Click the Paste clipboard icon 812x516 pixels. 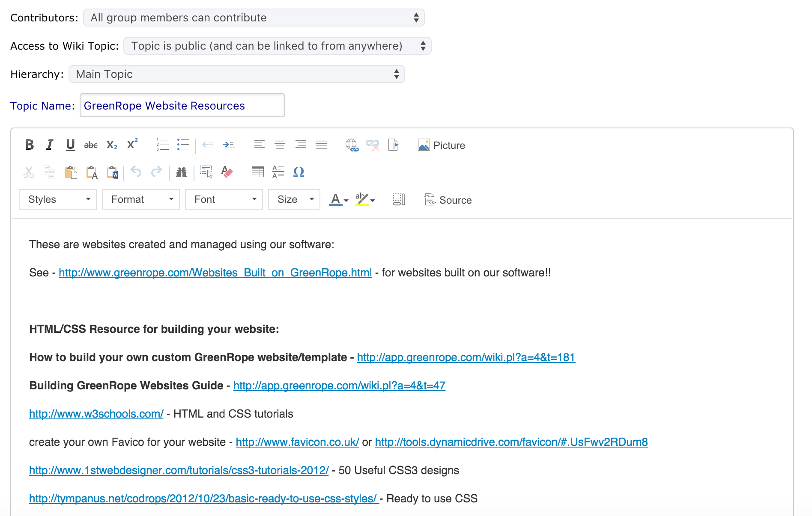[x=71, y=172]
